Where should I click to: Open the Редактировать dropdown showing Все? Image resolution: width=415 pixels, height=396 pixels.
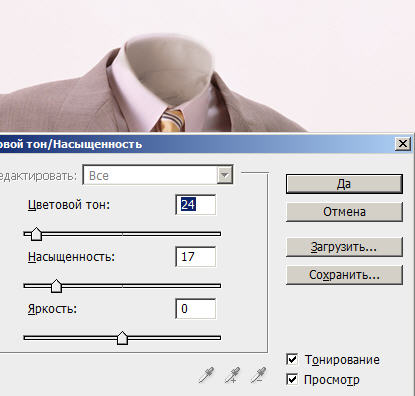158,175
